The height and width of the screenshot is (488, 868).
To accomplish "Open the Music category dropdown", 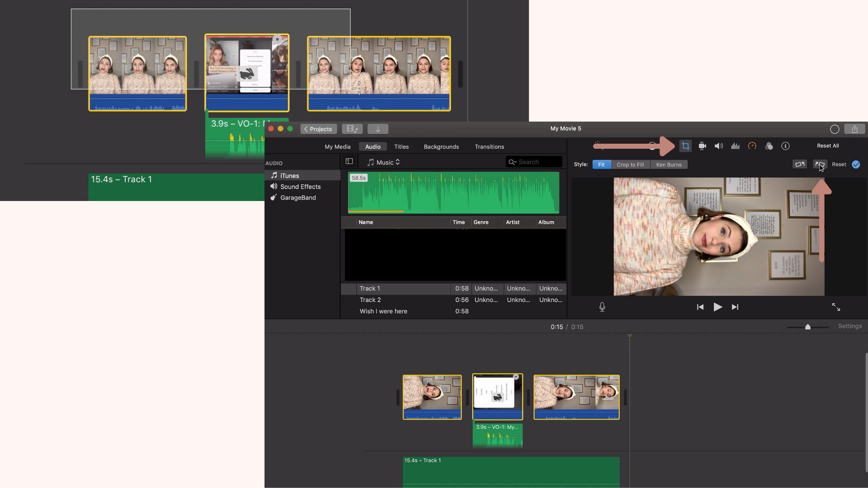I will pyautogui.click(x=384, y=162).
